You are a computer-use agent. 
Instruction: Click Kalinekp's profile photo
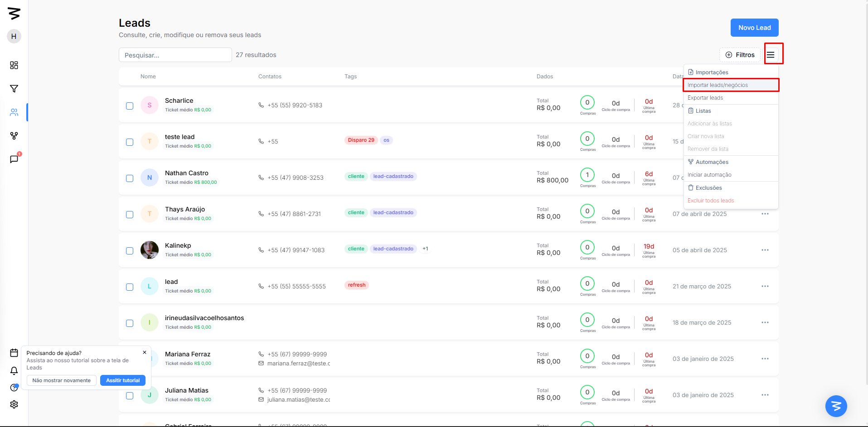click(150, 250)
